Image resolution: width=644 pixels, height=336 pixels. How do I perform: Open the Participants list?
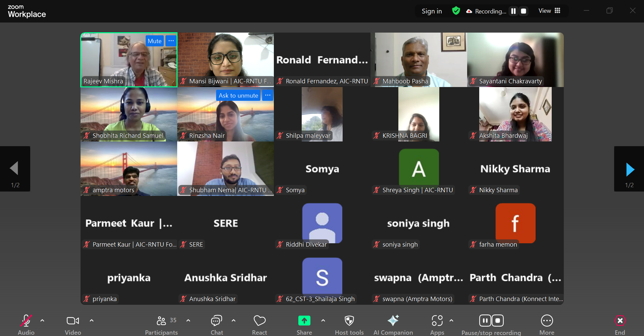(x=161, y=321)
